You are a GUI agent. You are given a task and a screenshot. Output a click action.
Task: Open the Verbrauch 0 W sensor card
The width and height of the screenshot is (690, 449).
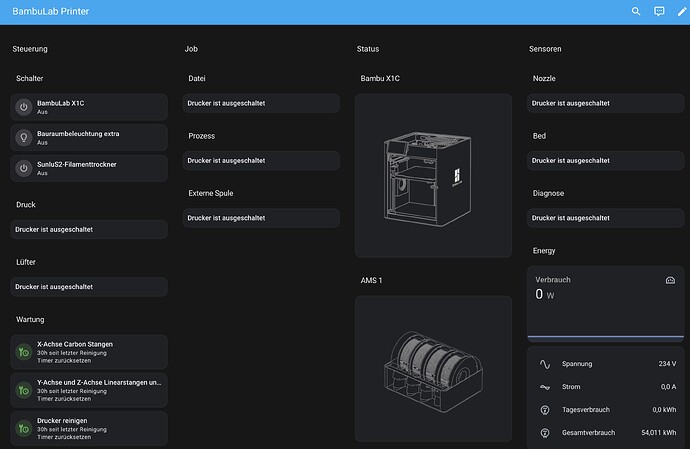coord(606,304)
